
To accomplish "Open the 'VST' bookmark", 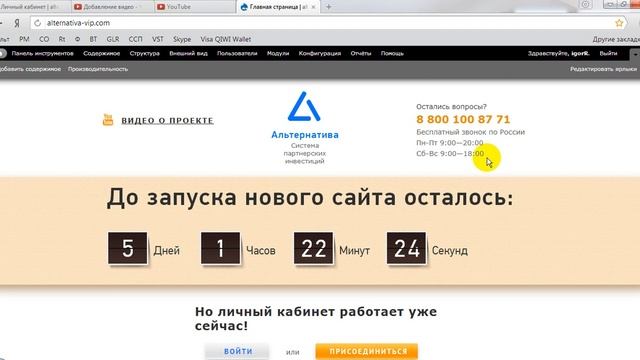I will (x=158, y=39).
